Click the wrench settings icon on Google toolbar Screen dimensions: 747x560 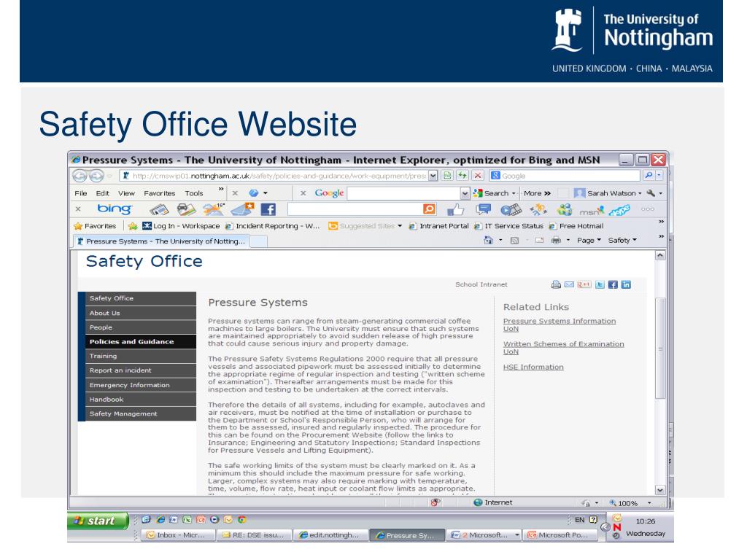(651, 192)
